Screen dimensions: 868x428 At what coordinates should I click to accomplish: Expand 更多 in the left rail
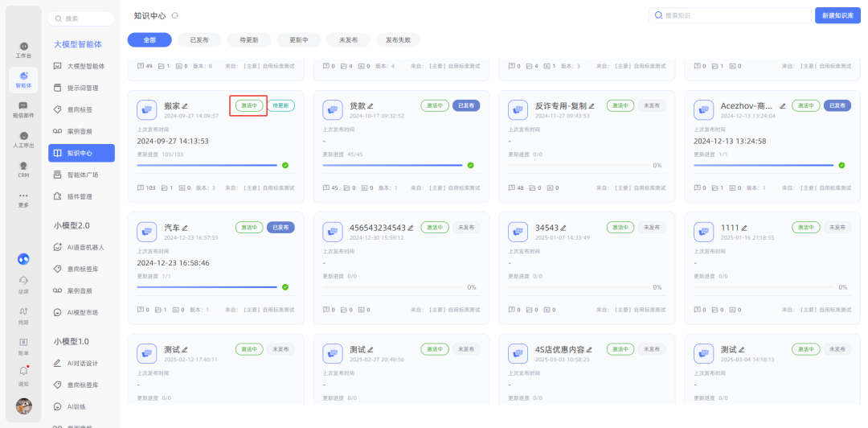pos(23,199)
